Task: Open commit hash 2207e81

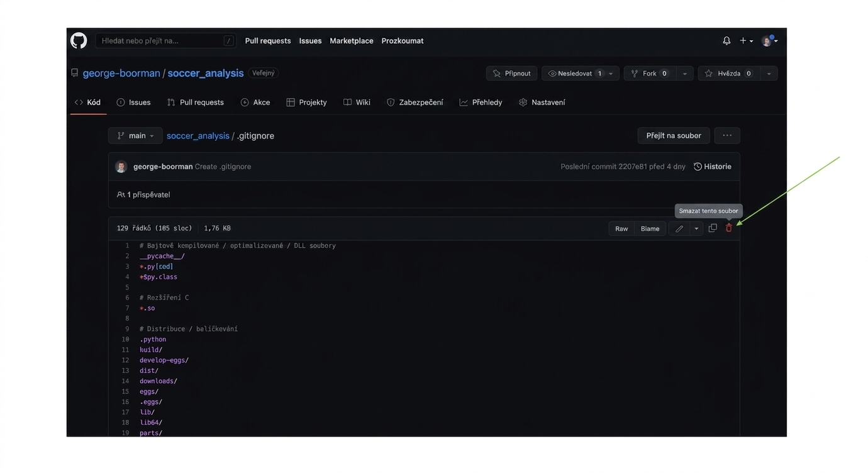Action: coord(633,167)
